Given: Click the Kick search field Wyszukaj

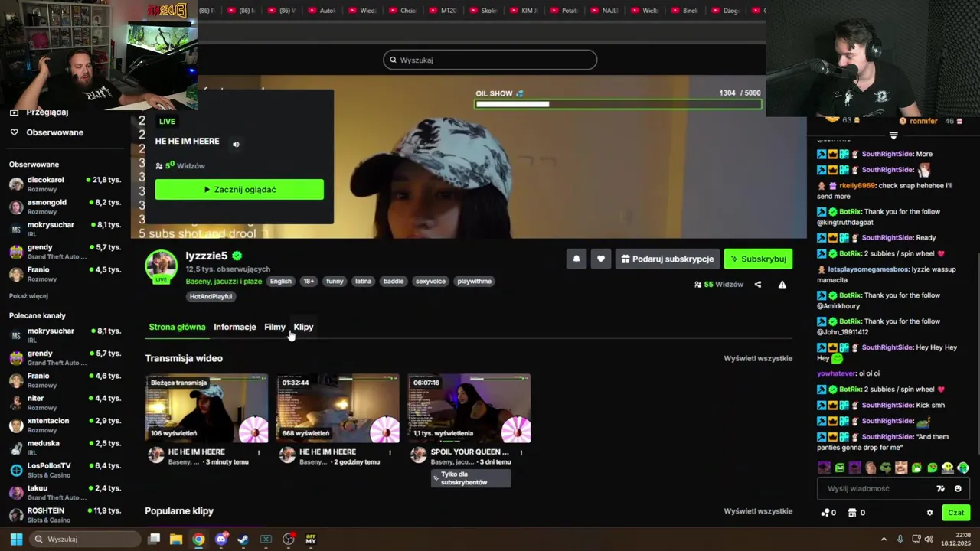Looking at the screenshot, I should point(490,60).
